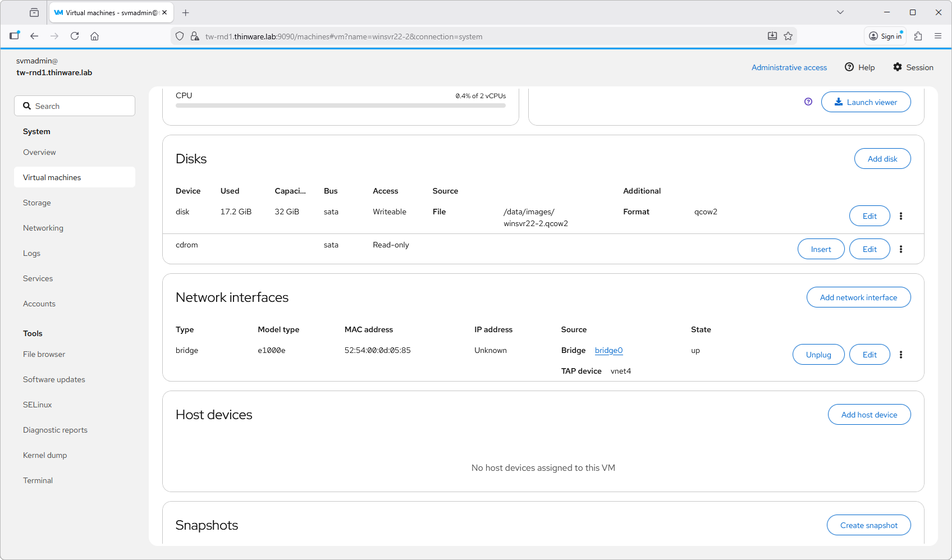This screenshot has height=560, width=952.
Task: Click the install app icon in address bar
Action: [772, 36]
